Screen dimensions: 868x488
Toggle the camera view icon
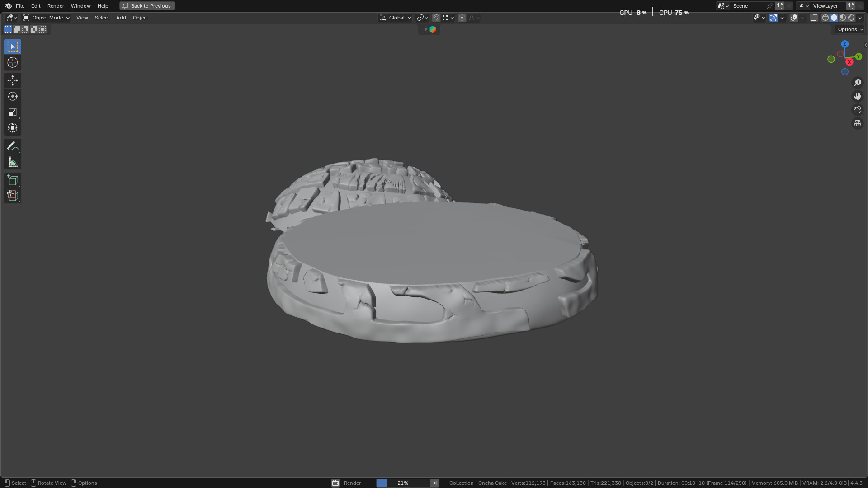(858, 110)
